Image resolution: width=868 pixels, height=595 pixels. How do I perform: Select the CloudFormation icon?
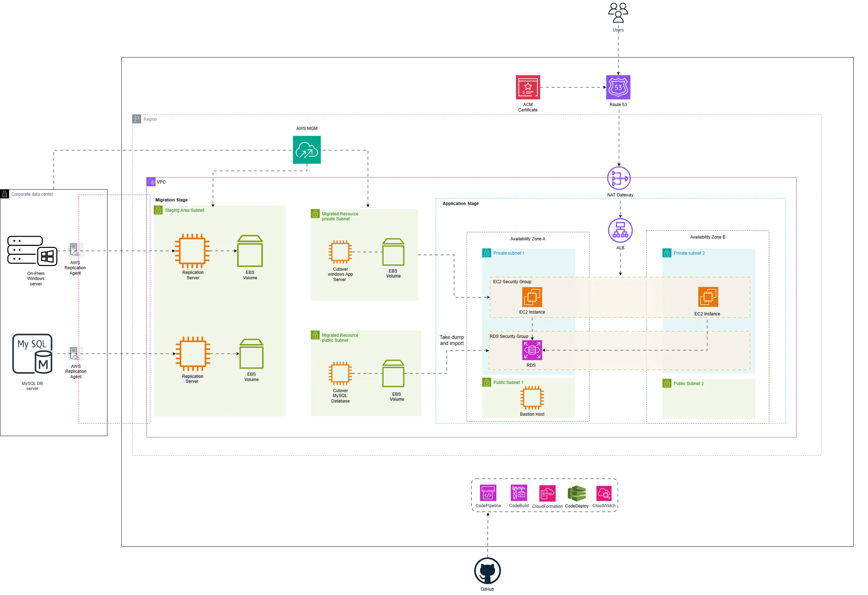[x=547, y=494]
